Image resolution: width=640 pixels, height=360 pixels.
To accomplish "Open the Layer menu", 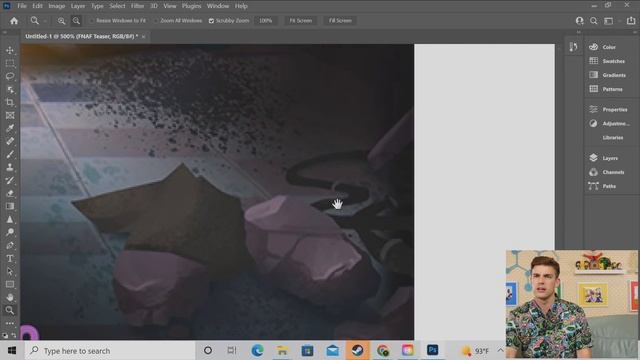I will point(78,6).
